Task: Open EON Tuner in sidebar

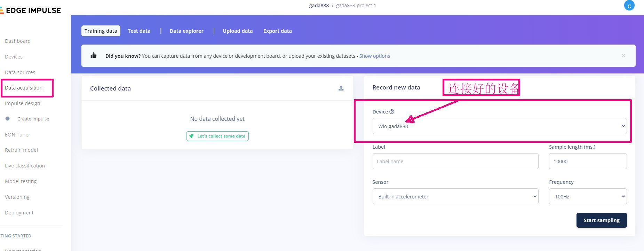Action: tap(17, 135)
